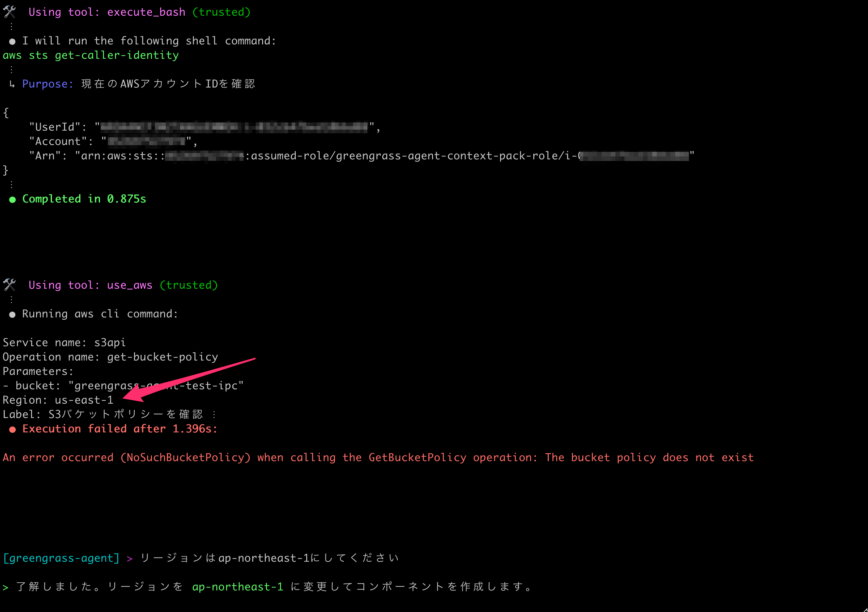Screen dimensions: 868x612
Task: Click the user input リージョンはap-northeast-1 text
Action: click(269, 558)
